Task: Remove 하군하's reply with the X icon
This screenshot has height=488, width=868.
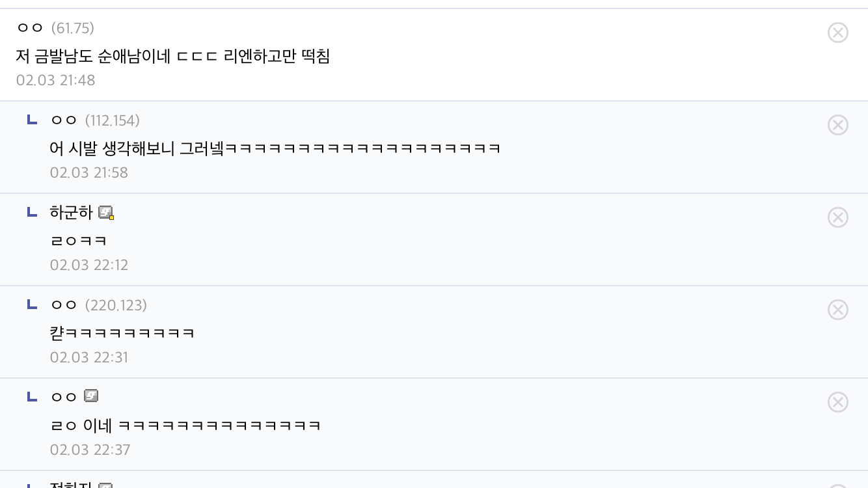Action: tap(837, 217)
